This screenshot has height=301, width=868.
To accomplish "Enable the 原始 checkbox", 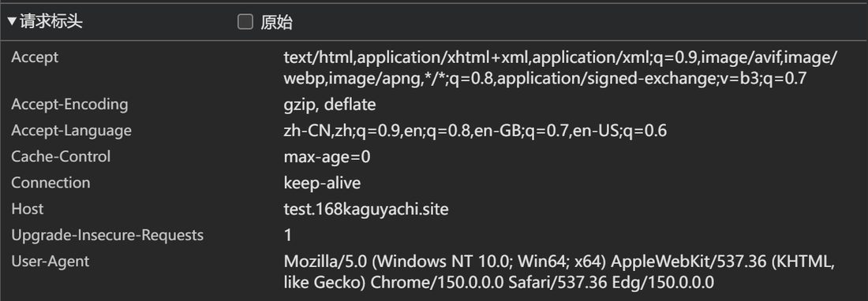I will coord(245,22).
